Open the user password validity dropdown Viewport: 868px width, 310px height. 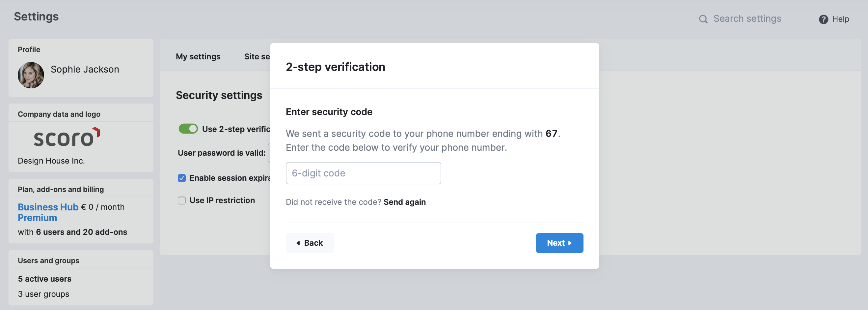(x=269, y=153)
